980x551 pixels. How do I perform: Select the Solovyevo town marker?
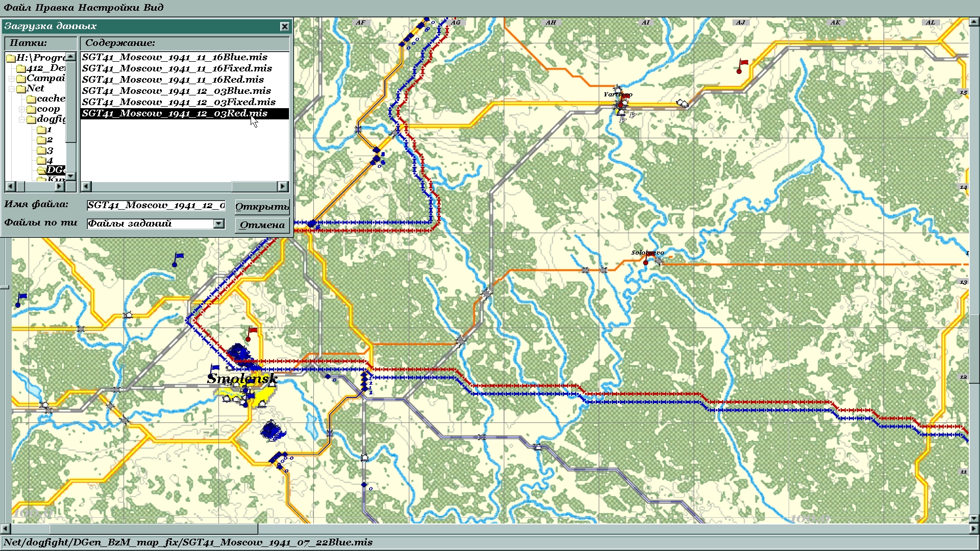click(646, 261)
